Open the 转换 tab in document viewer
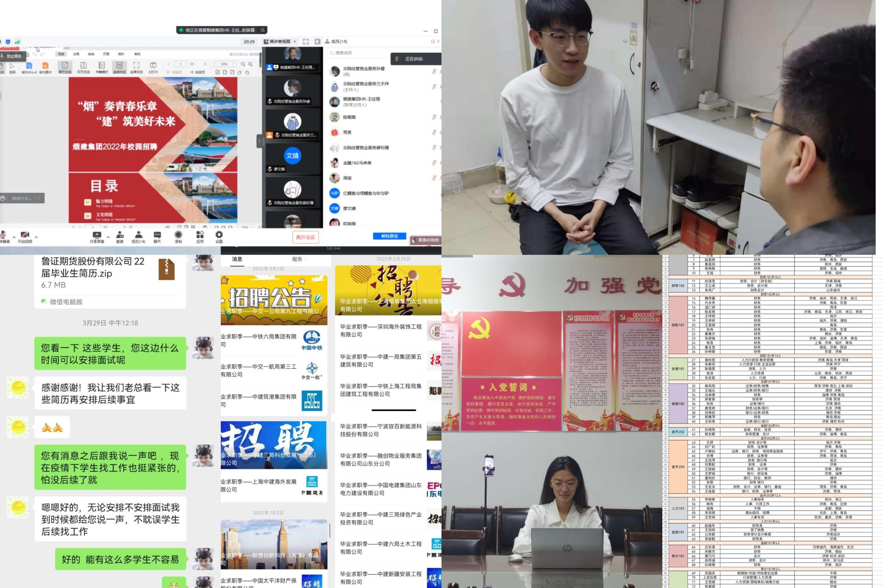The image size is (883, 588). pos(91,54)
